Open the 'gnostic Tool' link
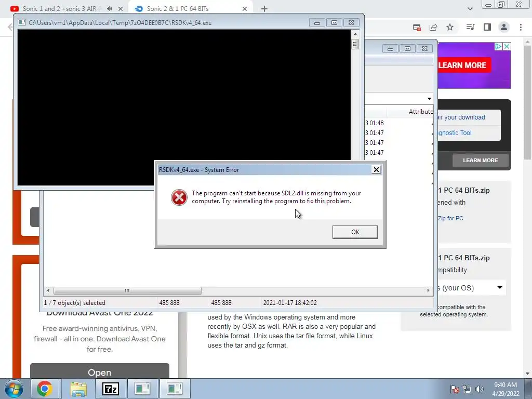 (x=454, y=133)
